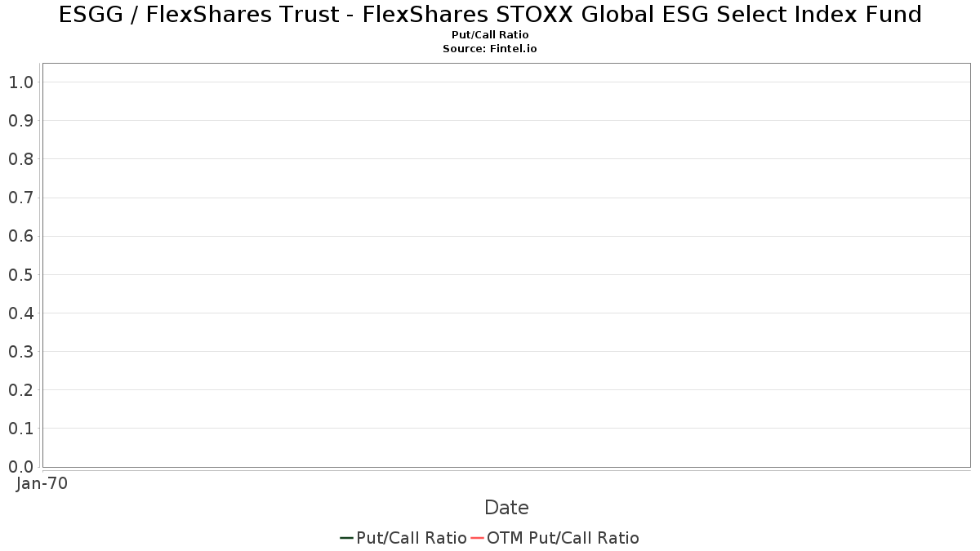Click the 0.0 y-axis label
This screenshot has height=551, width=980.
(x=20, y=467)
